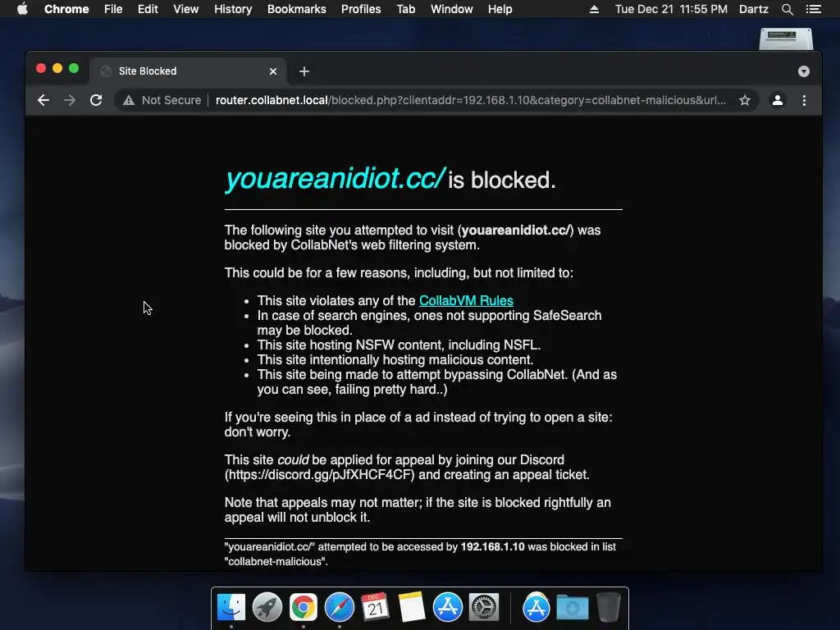The image size is (840, 630).
Task: Open the Applications folder icon right of the Dock separator
Action: tap(536, 608)
